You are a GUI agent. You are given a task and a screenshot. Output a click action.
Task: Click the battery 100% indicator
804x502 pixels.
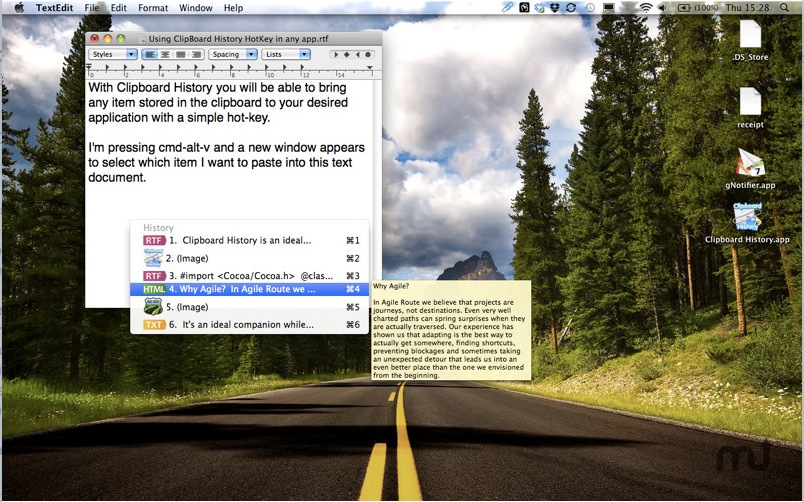(697, 8)
